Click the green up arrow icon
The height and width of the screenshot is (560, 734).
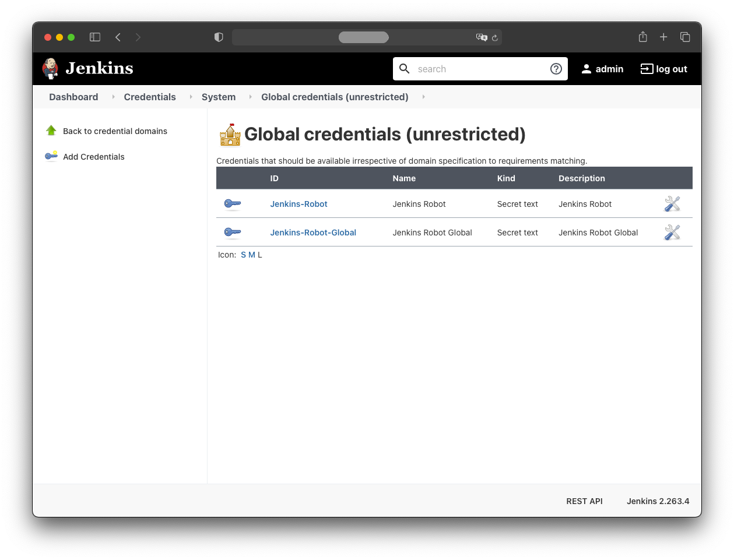tap(51, 131)
